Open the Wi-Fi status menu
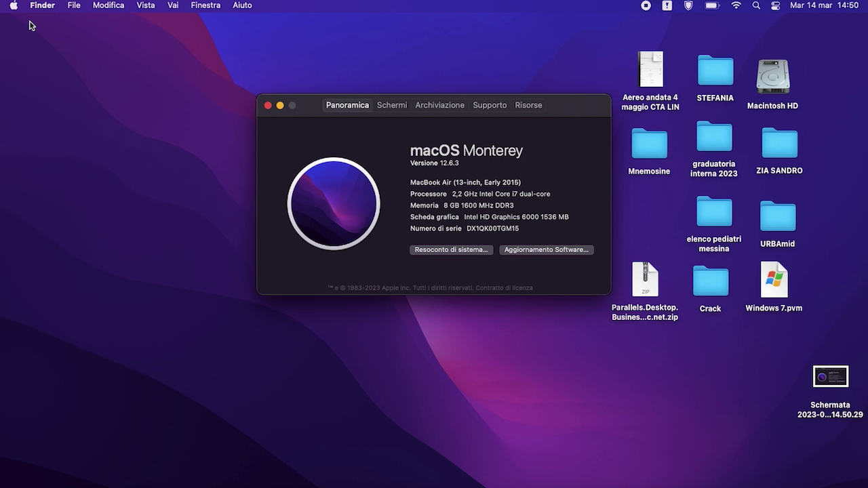 (x=736, y=5)
